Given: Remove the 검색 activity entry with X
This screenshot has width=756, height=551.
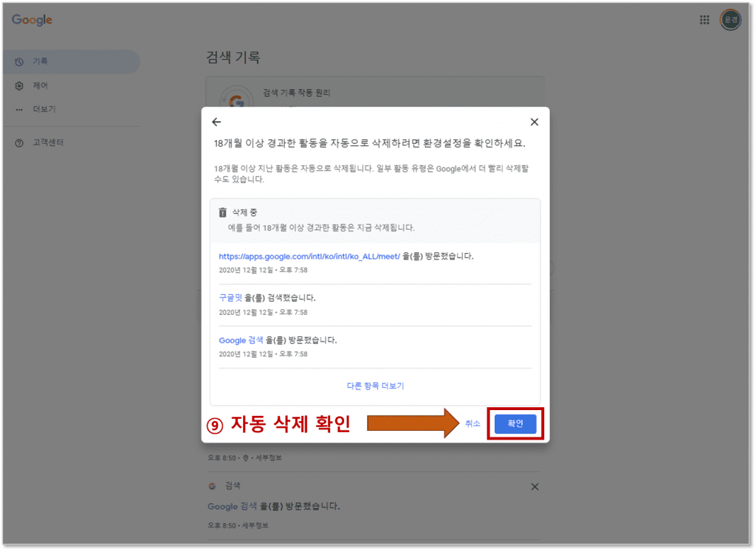Looking at the screenshot, I should [x=535, y=487].
